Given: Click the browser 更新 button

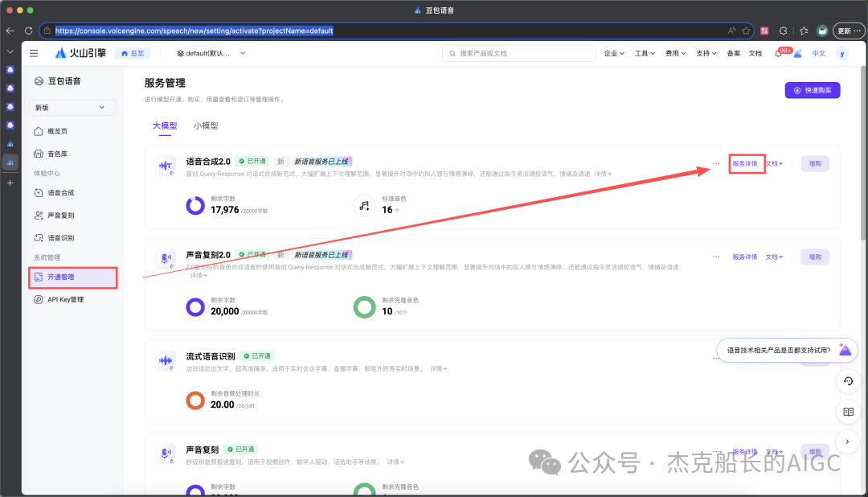Looking at the screenshot, I should coord(849,31).
